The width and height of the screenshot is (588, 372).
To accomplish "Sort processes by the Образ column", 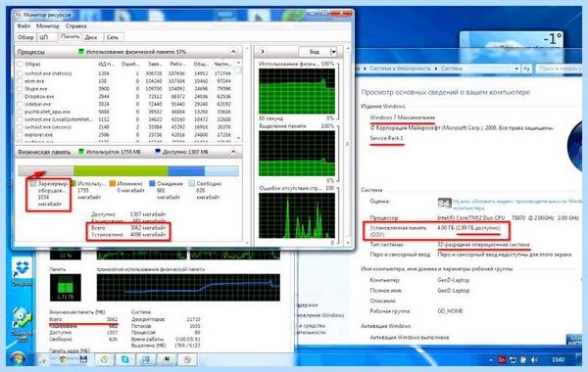I will 32,64.
